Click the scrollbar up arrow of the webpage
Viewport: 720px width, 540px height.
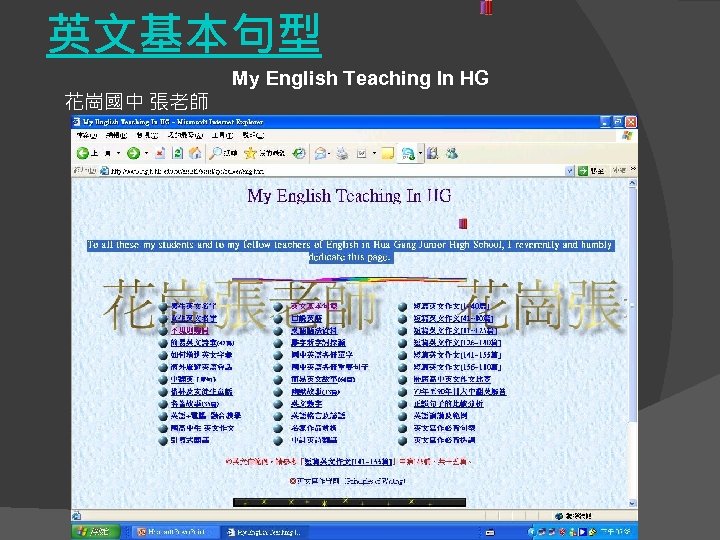pos(632,184)
